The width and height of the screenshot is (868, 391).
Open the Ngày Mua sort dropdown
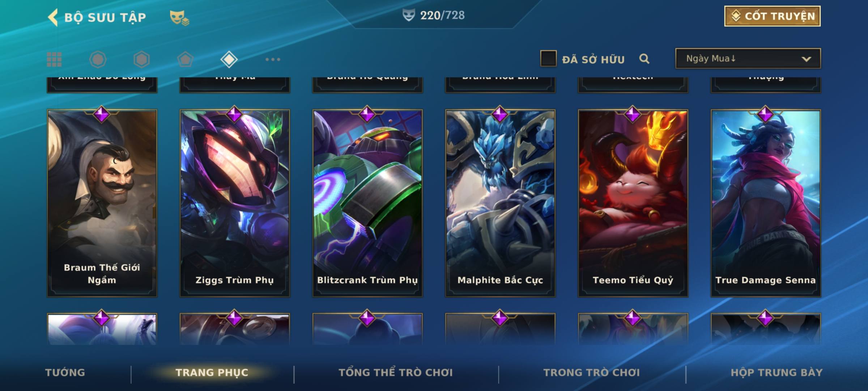(748, 58)
